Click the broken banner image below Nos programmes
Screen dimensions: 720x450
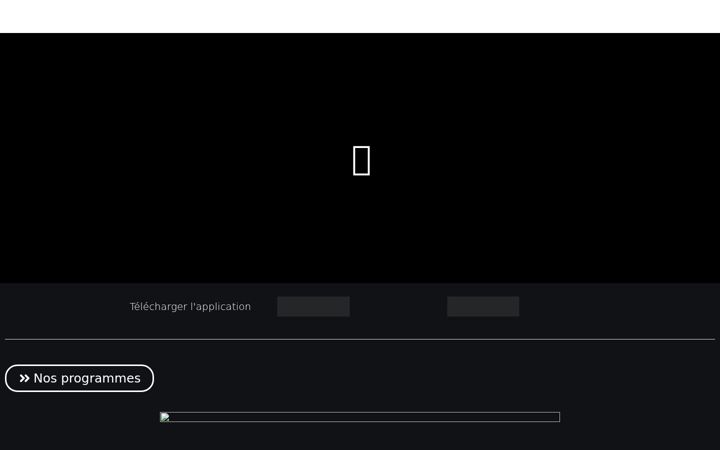(360, 417)
